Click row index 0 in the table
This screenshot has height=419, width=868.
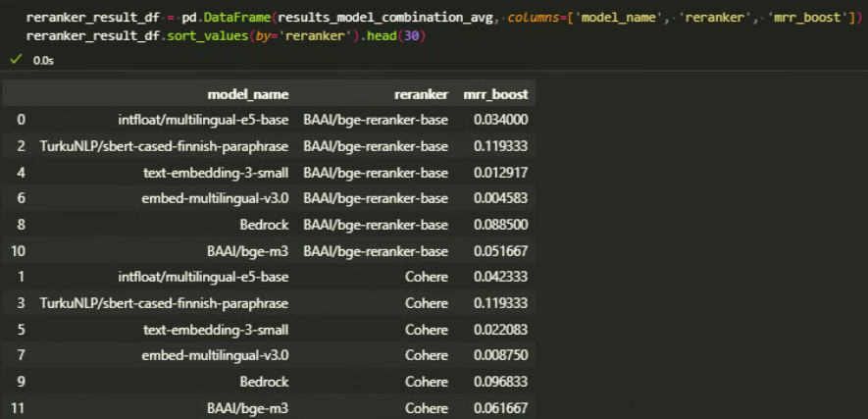point(21,120)
